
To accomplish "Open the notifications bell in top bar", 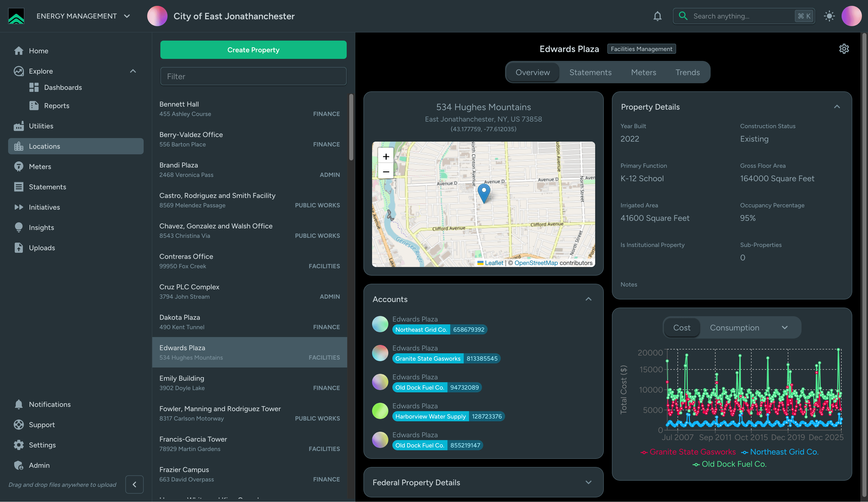I will tap(657, 16).
